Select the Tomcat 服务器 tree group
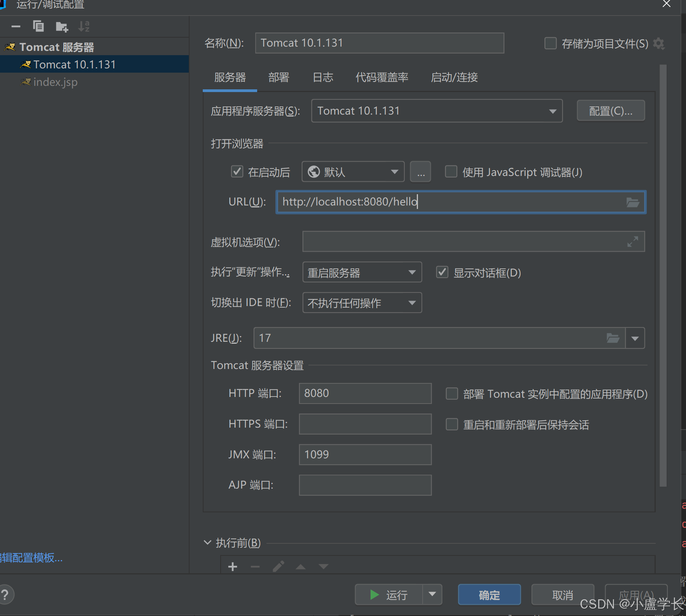The height and width of the screenshot is (616, 686). [94, 47]
